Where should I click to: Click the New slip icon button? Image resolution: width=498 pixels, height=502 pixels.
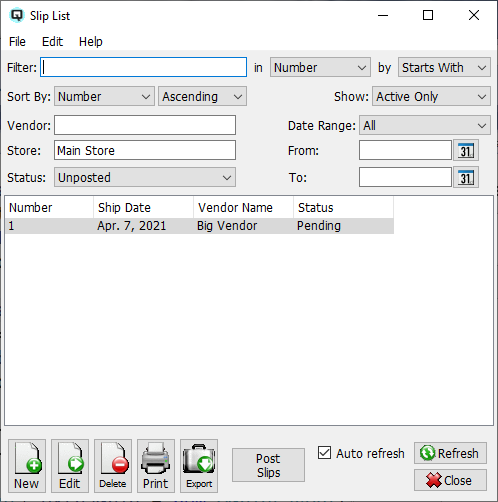27,465
